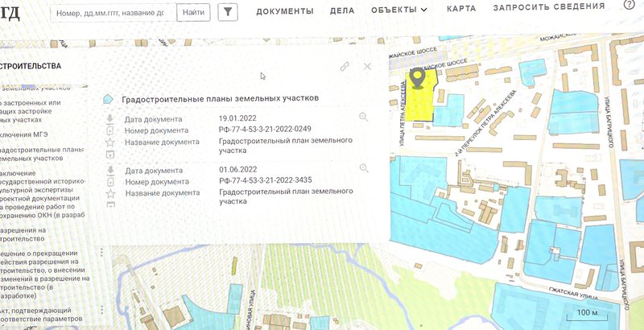The image size is (644, 330).
Task: Expand the ОБЪЕКТЫ dropdown menu
Action: pos(399,10)
